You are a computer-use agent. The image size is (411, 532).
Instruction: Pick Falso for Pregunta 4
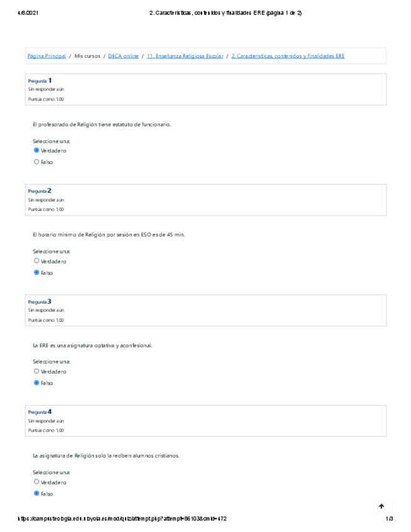point(36,494)
